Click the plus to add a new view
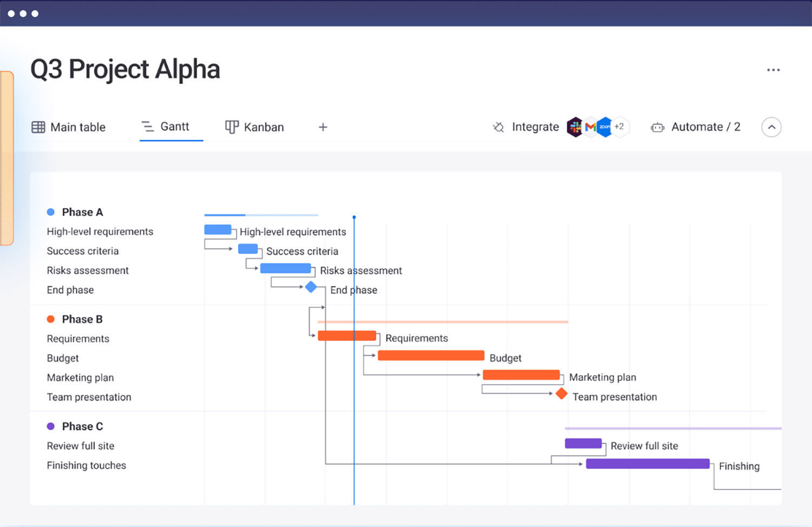812x527 pixels. point(323,127)
